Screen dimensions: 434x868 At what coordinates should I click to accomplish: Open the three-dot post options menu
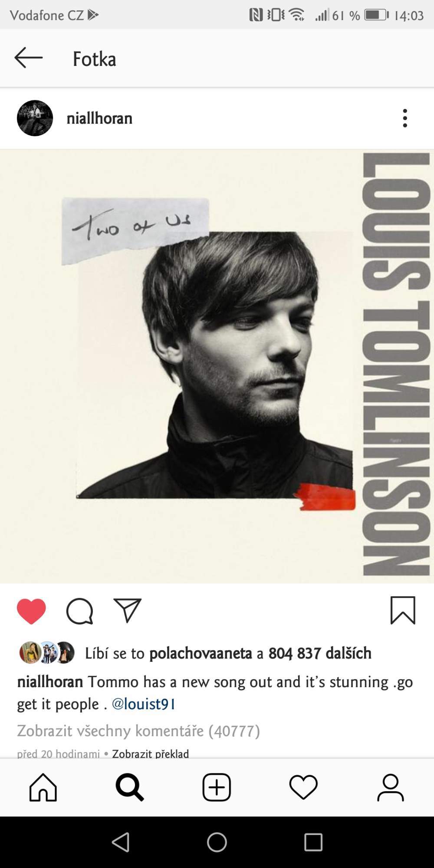(405, 118)
